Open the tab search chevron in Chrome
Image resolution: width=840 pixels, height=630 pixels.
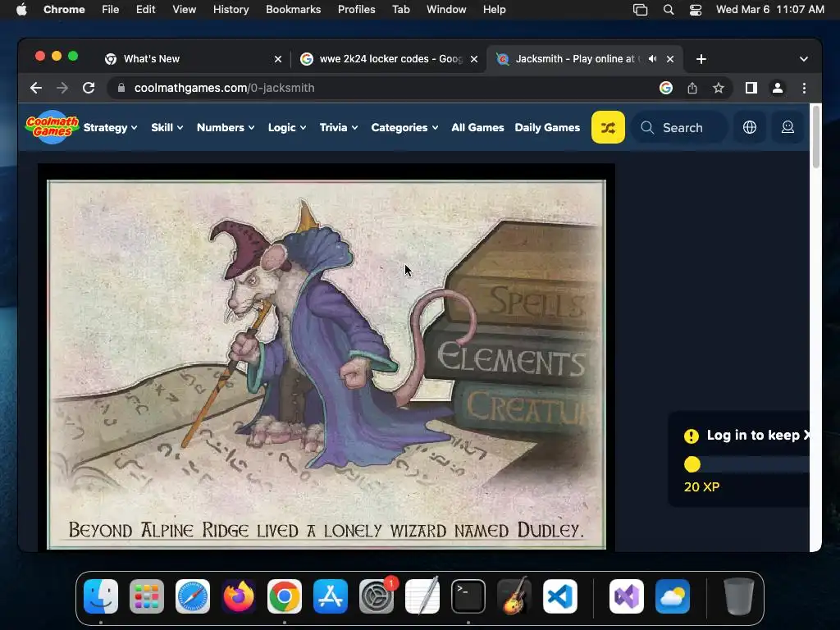[804, 59]
